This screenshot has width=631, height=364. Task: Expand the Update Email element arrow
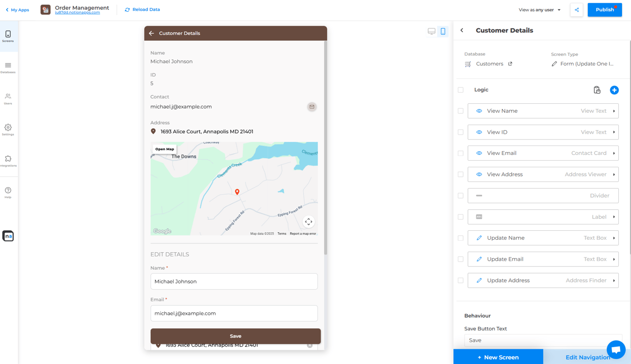coord(614,259)
